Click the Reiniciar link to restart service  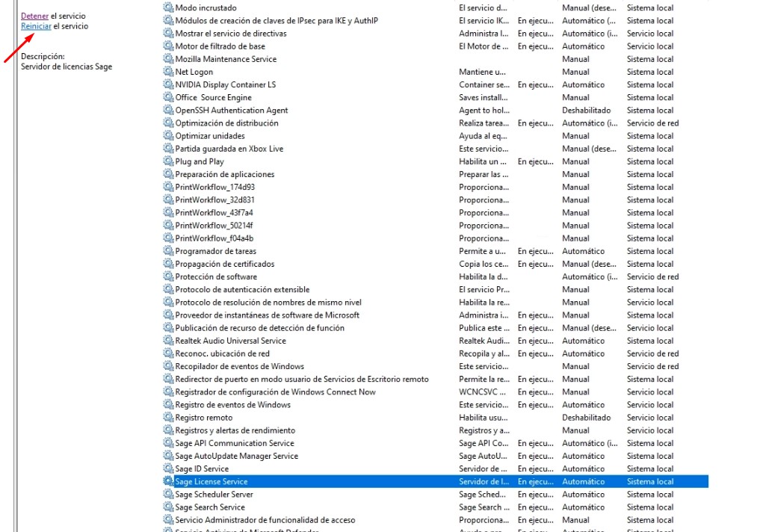click(36, 26)
